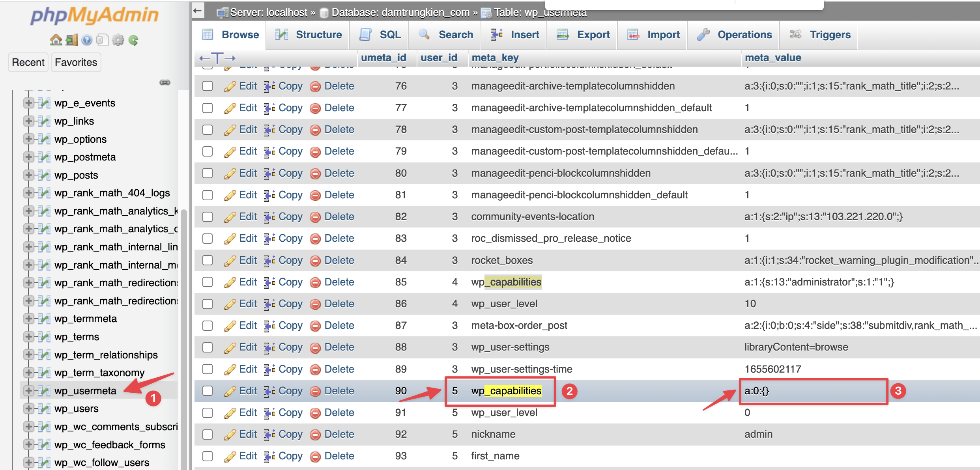Select the checkbox for row 82
This screenshot has height=470, width=980.
(208, 217)
